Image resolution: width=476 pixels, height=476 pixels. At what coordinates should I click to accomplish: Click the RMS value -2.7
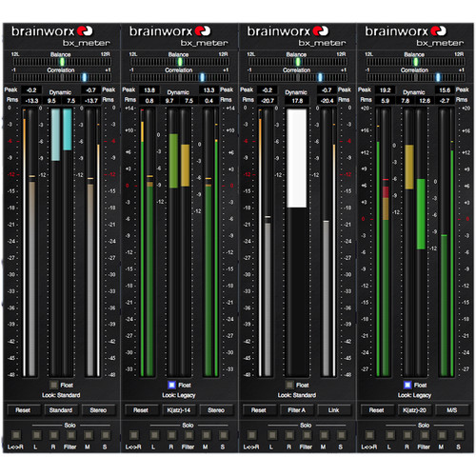[x=445, y=101]
